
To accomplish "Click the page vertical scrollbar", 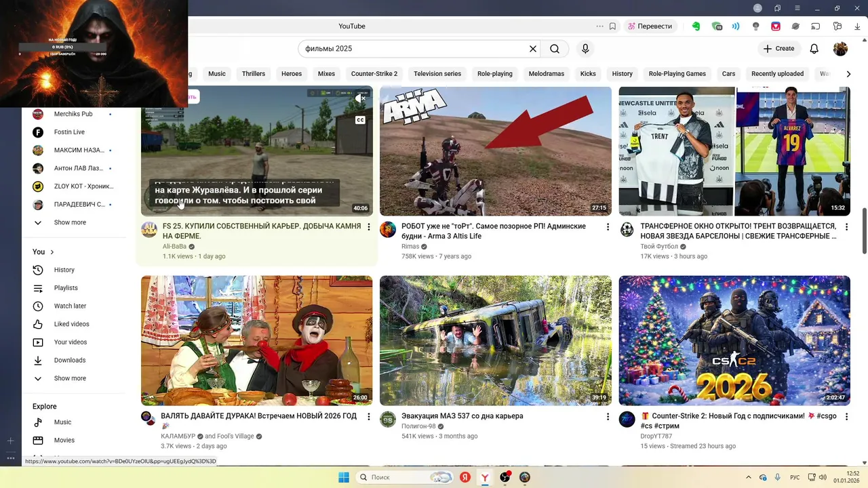I will pos(864,230).
